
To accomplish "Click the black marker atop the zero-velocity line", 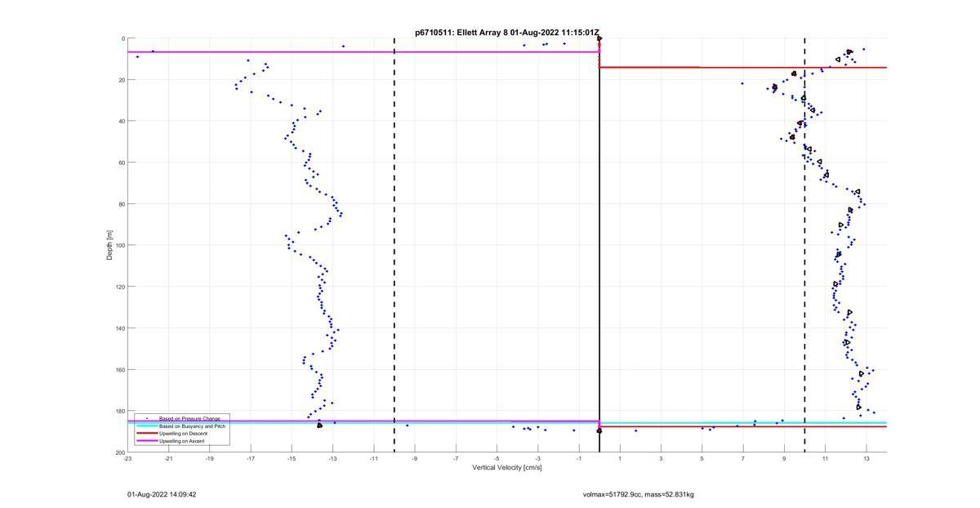I will click(x=599, y=38).
